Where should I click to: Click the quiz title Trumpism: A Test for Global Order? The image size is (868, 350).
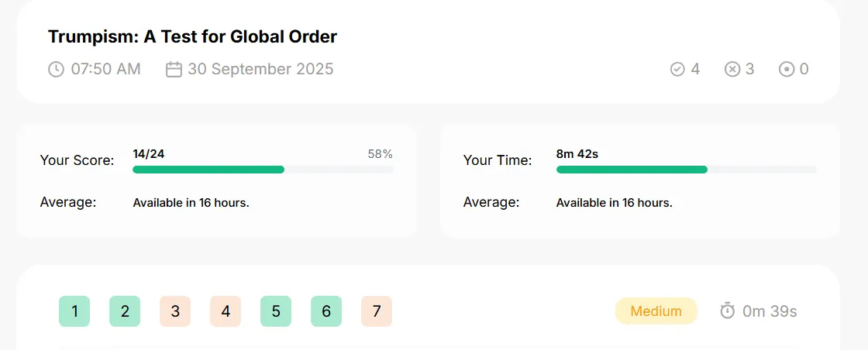[193, 36]
